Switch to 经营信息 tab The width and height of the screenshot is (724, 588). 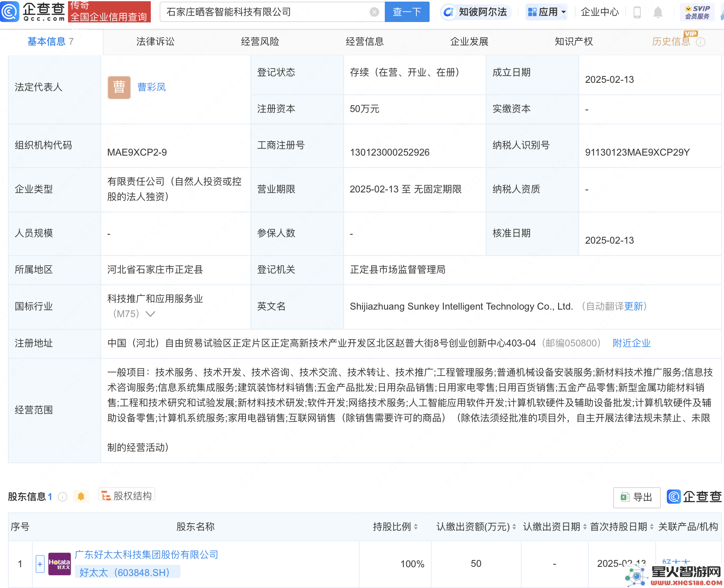(365, 42)
